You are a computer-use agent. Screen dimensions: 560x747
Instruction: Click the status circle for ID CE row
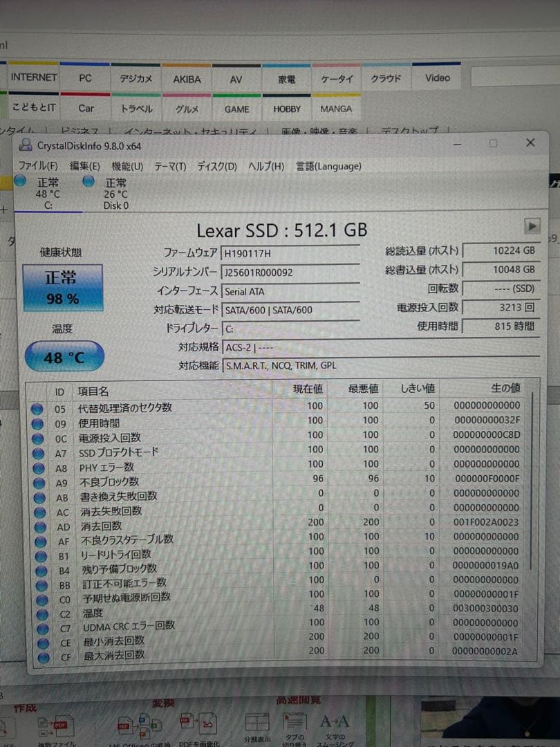44,643
